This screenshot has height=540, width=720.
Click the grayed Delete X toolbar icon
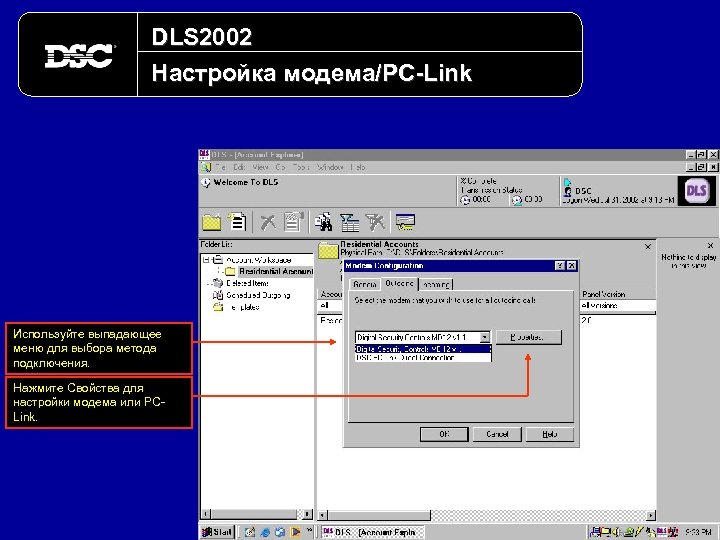pyautogui.click(x=268, y=223)
